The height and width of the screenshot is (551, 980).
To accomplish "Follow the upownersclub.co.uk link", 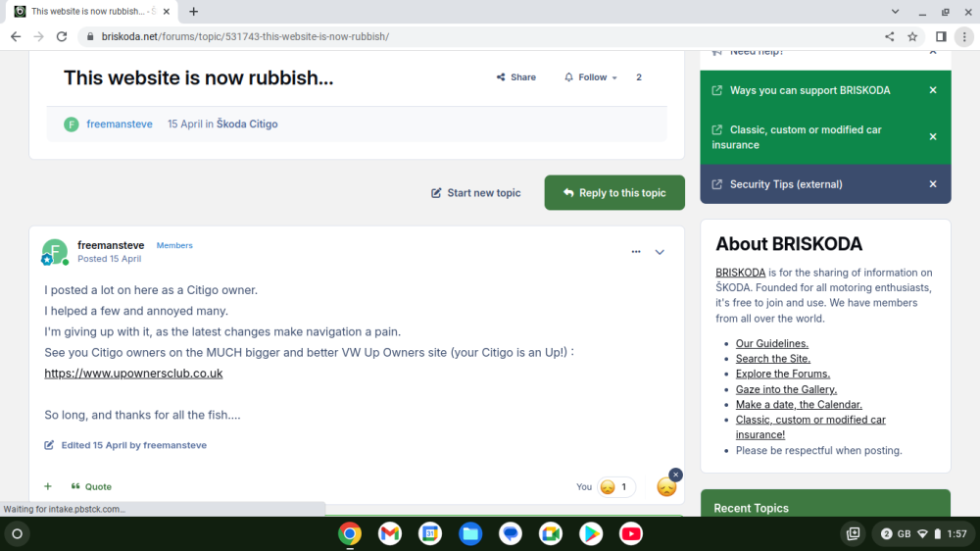I will click(133, 374).
